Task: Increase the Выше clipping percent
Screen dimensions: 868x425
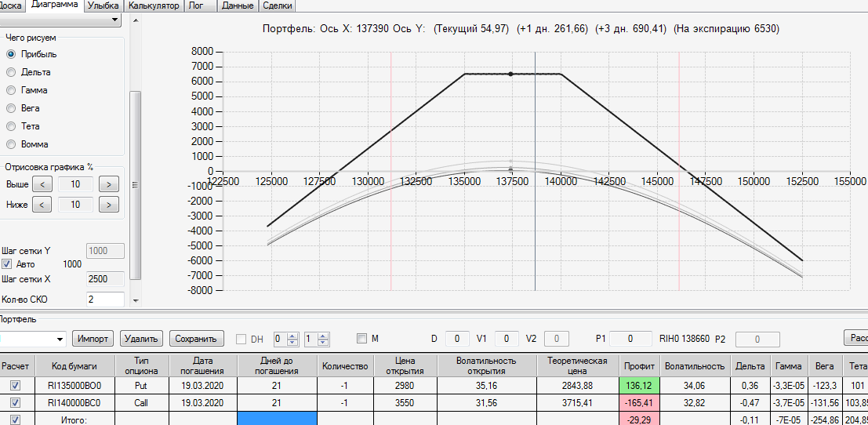Action: (x=109, y=184)
